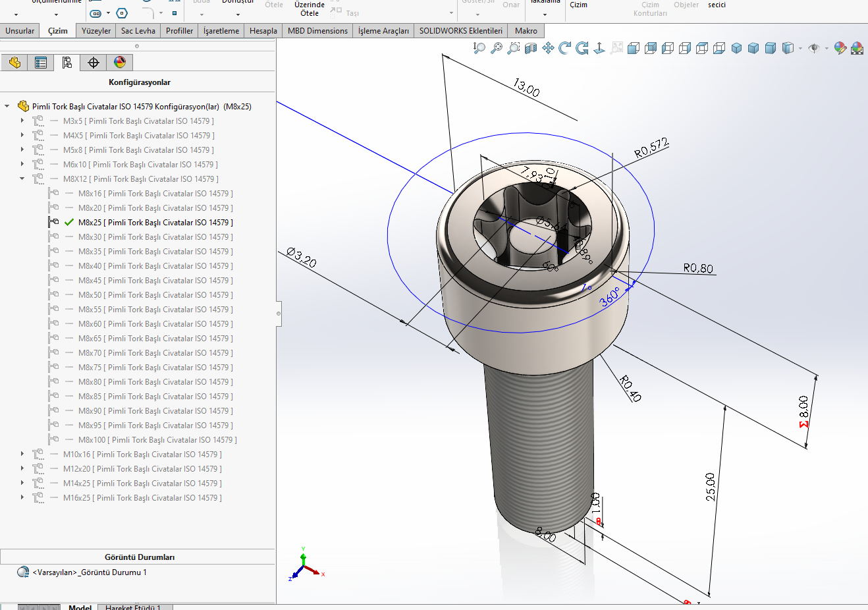Click the Pan four-arrow view tool
This screenshot has width=868, height=610.
coord(548,48)
